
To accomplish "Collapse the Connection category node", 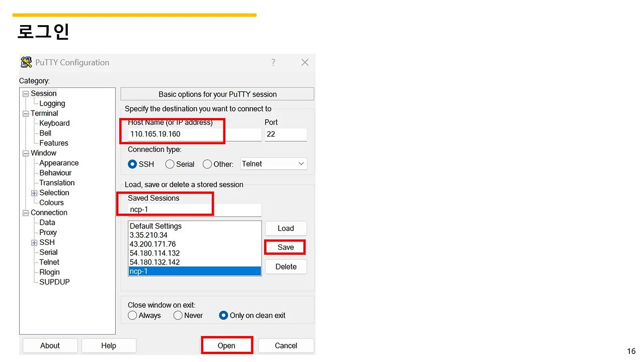I will (x=26, y=213).
